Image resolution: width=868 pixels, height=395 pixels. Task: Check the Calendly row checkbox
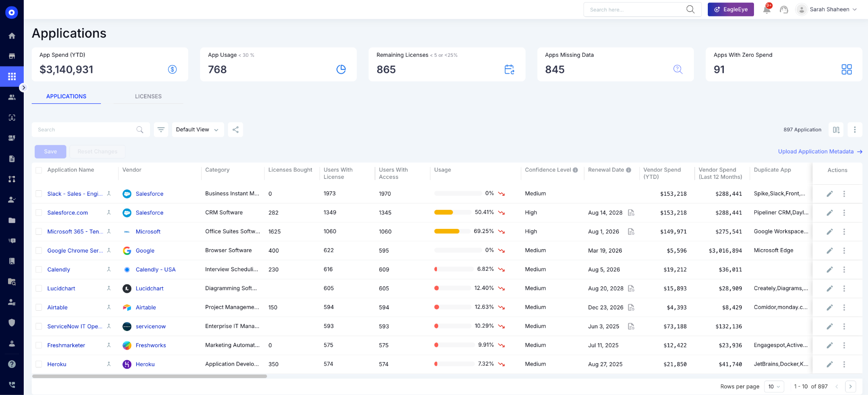(39, 270)
